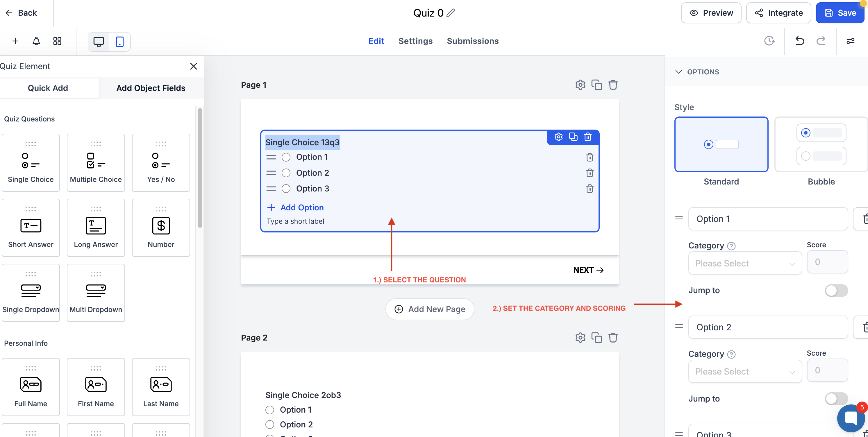
Task: Open version history clock icon
Action: click(x=769, y=41)
